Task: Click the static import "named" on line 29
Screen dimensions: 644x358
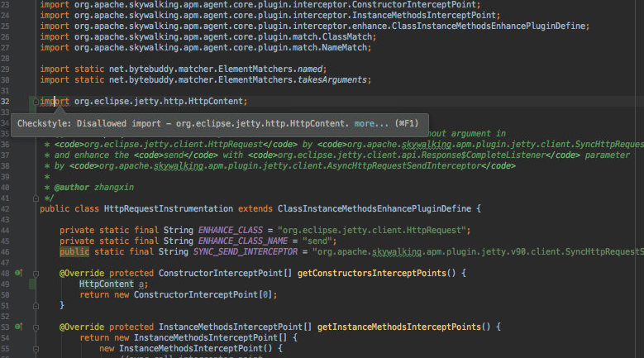Action: pyautogui.click(x=310, y=69)
